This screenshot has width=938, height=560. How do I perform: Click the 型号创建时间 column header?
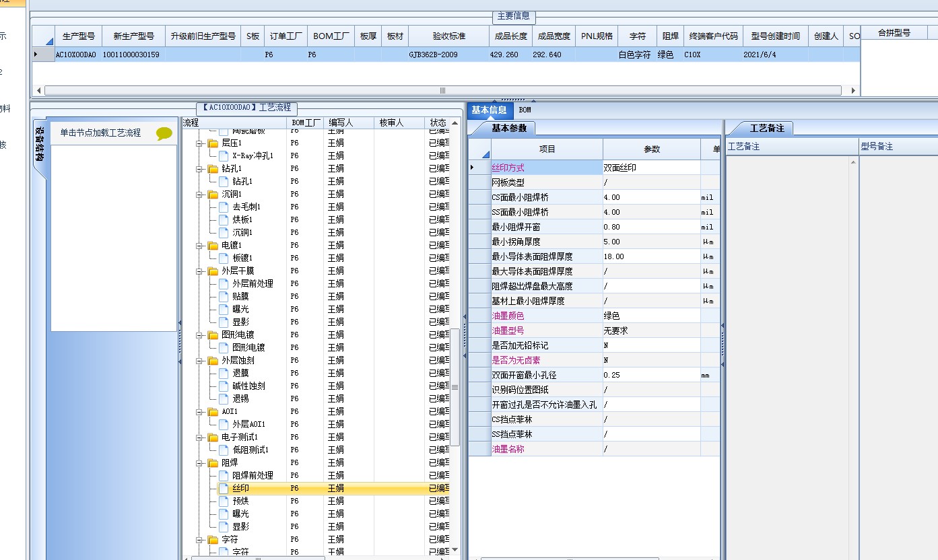776,36
